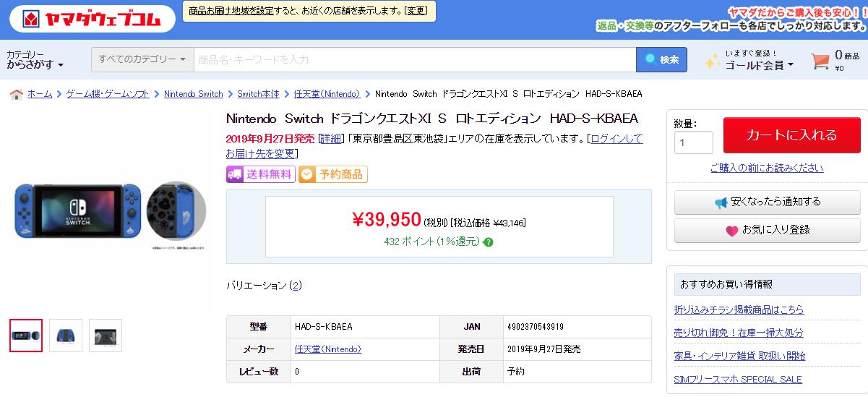Click the Yamada Webcom logo

tap(93, 18)
